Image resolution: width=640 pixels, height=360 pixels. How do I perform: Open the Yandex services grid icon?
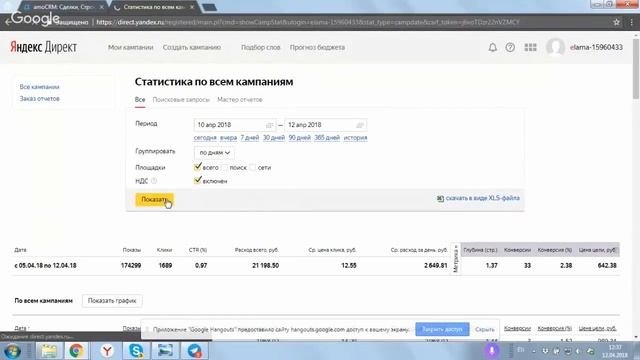click(x=530, y=47)
